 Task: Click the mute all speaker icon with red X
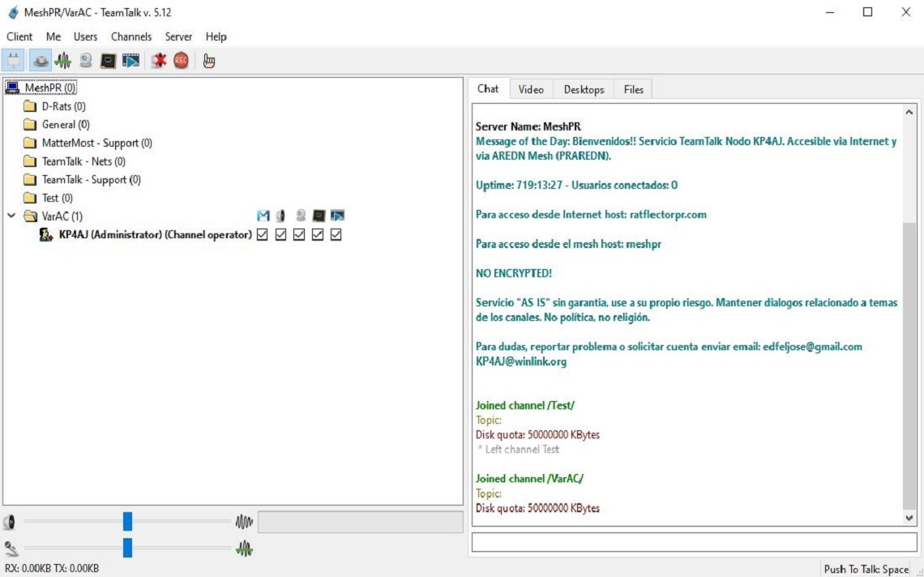tap(159, 60)
